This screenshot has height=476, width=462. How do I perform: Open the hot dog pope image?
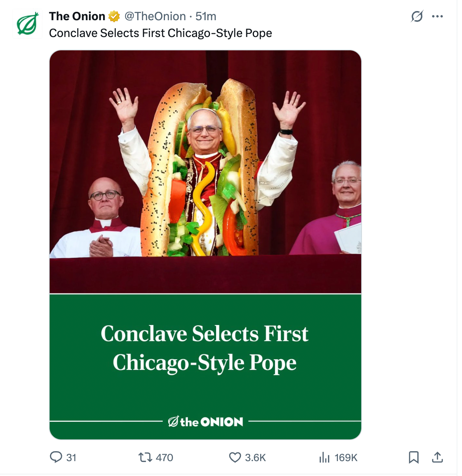tap(205, 172)
